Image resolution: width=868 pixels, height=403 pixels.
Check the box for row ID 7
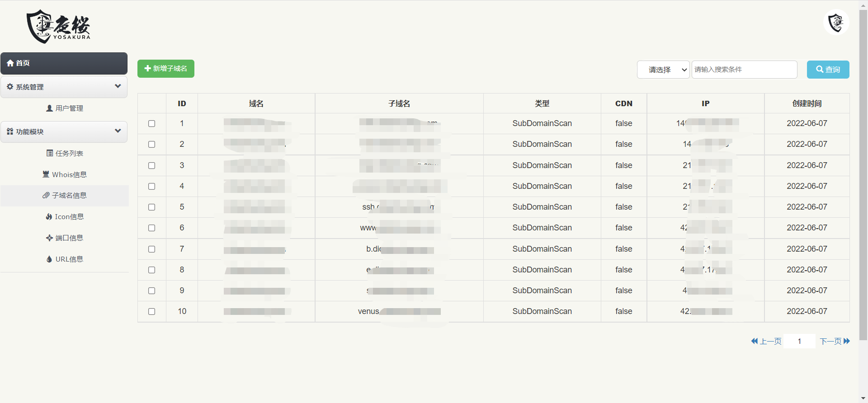tap(152, 249)
